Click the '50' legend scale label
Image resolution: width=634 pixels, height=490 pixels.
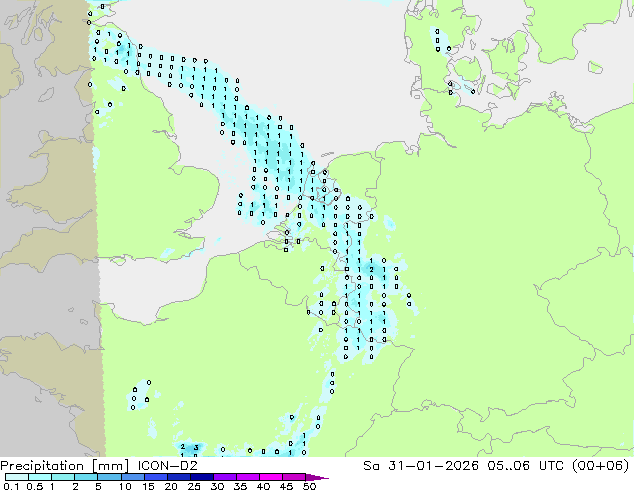[x=309, y=486]
